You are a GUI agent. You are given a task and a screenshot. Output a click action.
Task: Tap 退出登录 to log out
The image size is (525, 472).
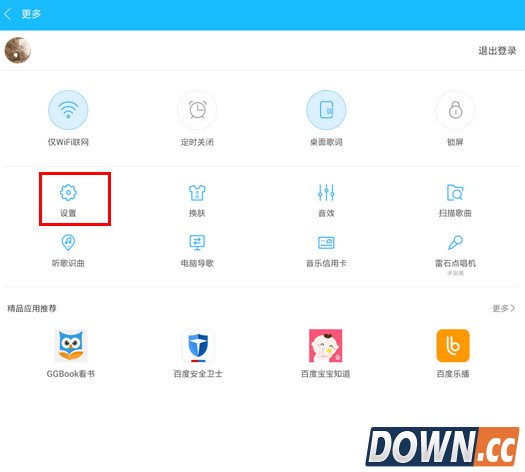pyautogui.click(x=497, y=51)
